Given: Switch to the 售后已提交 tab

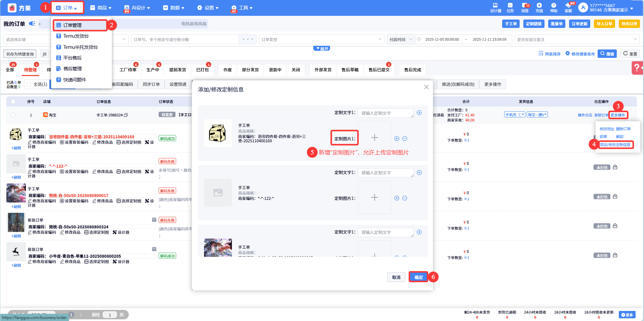Looking at the screenshot, I should (379, 70).
